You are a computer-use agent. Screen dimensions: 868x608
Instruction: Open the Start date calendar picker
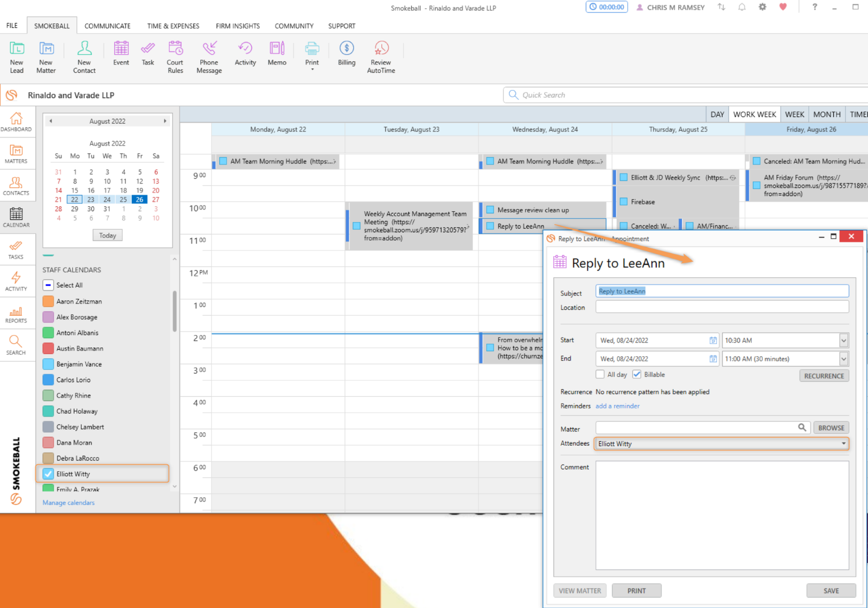(x=713, y=340)
